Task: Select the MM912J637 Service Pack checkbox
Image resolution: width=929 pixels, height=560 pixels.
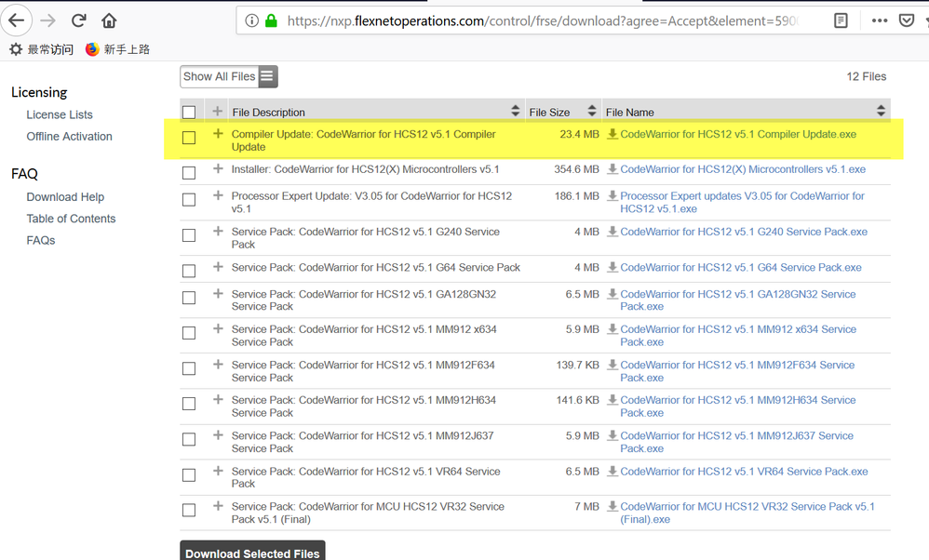Action: 189,439
